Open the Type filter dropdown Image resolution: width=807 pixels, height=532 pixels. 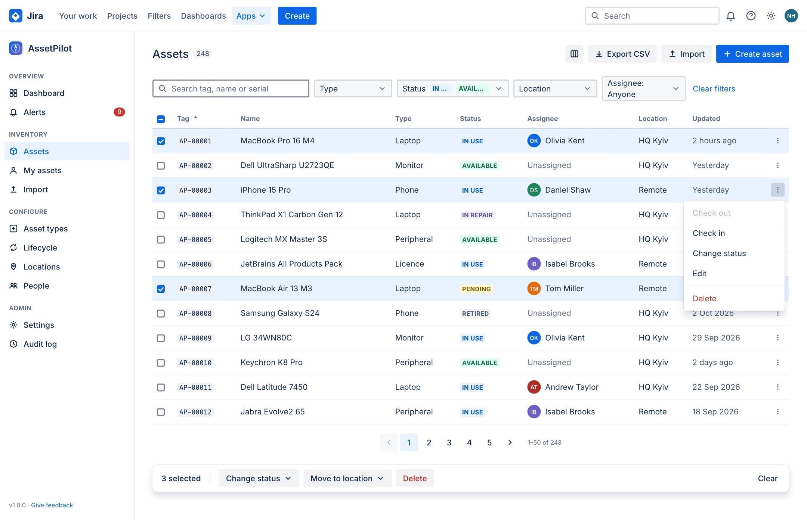[353, 88]
